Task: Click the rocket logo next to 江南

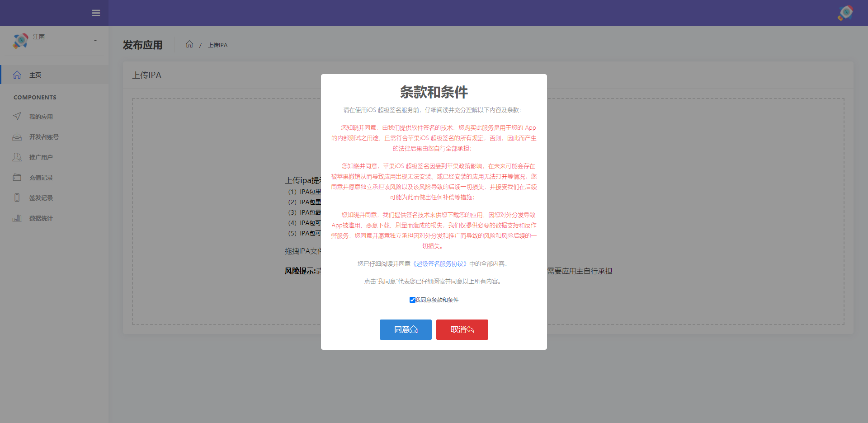Action: coord(20,41)
